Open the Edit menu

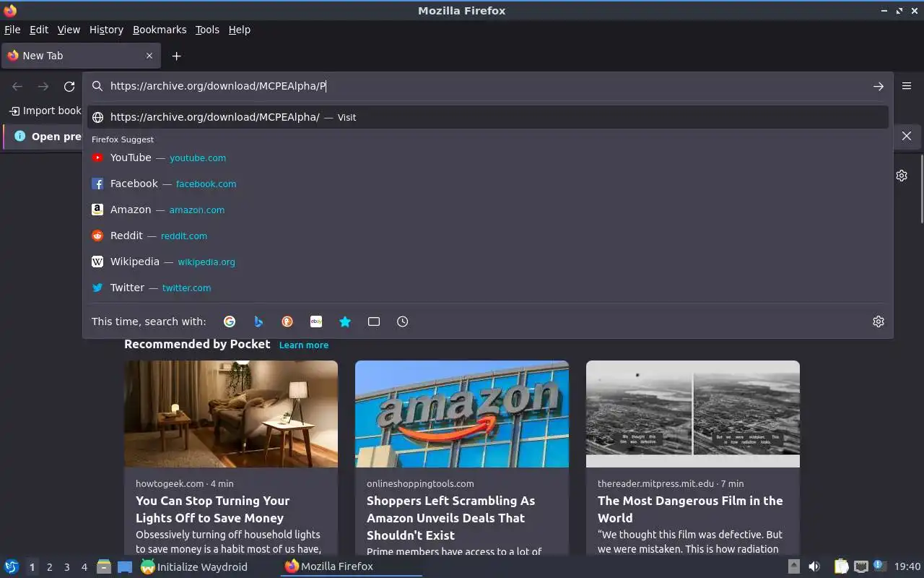(39, 30)
